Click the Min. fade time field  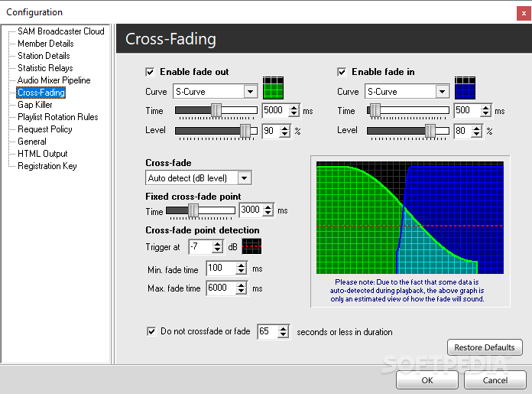(221, 268)
